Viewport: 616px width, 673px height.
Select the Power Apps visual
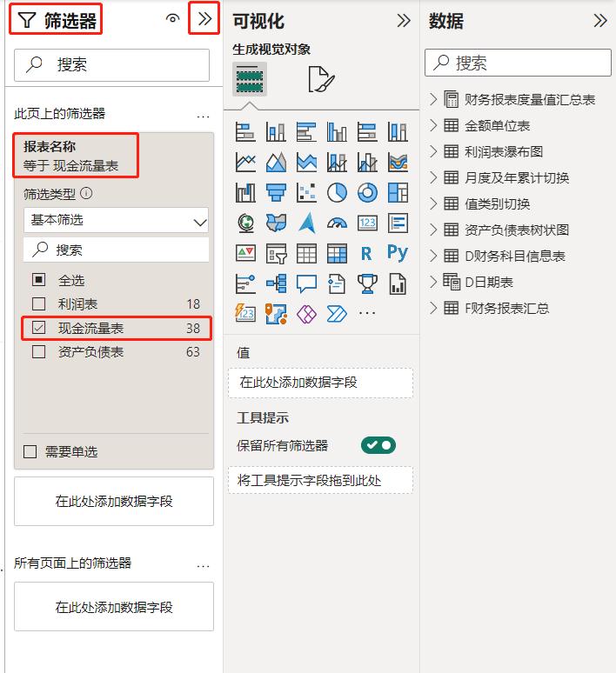[x=306, y=314]
